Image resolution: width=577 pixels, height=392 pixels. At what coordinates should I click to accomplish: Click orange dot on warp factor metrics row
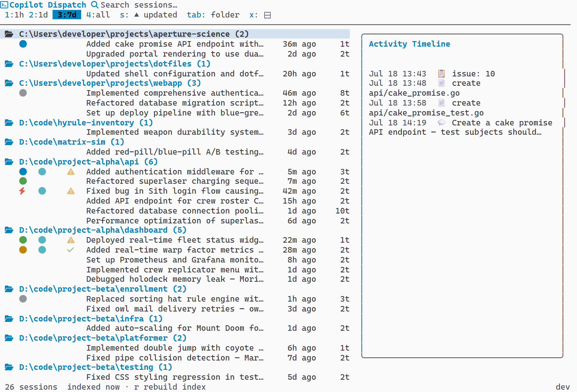pos(23,250)
